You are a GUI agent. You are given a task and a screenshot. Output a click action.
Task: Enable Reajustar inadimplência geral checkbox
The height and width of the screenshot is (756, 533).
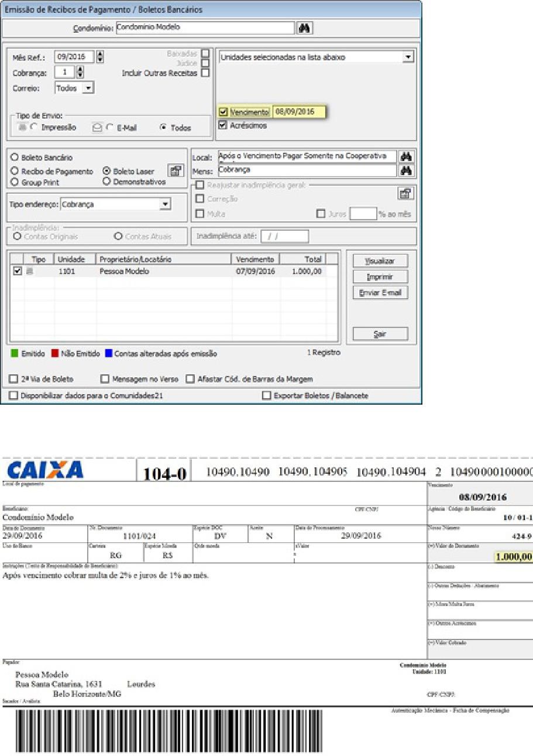199,185
